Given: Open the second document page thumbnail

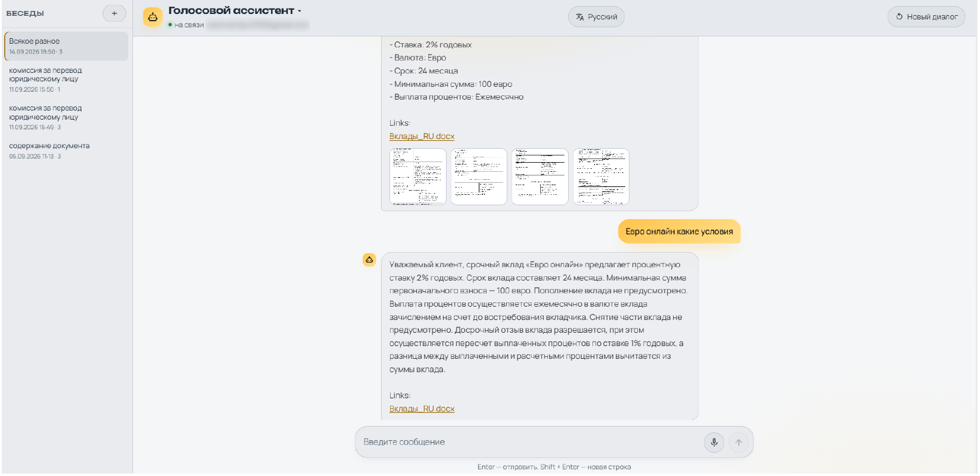Looking at the screenshot, I should [479, 177].
